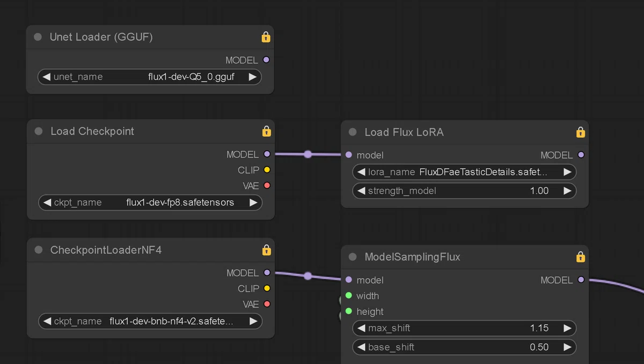Click the ModelSamplingFlux node title

coord(413,257)
